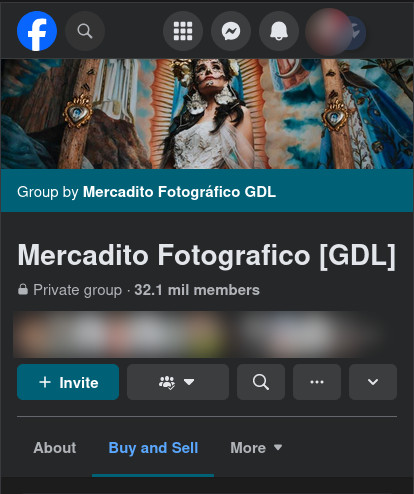Expand the More tab dropdown
The width and height of the screenshot is (414, 494).
click(x=256, y=448)
